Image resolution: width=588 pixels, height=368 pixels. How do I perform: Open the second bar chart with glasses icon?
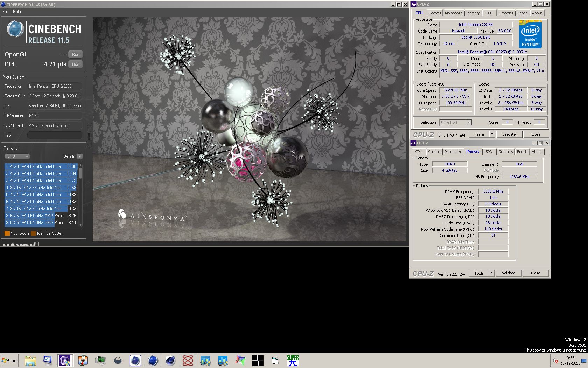click(223, 360)
